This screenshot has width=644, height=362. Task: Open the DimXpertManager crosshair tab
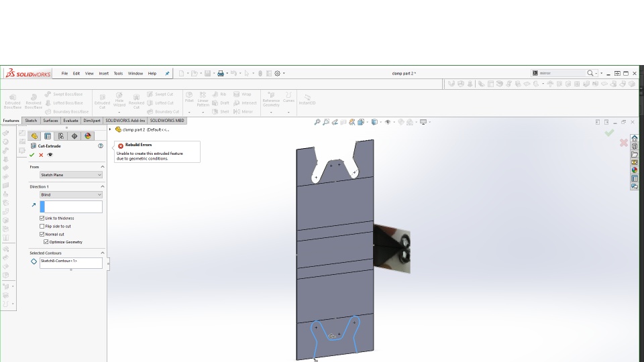point(74,136)
